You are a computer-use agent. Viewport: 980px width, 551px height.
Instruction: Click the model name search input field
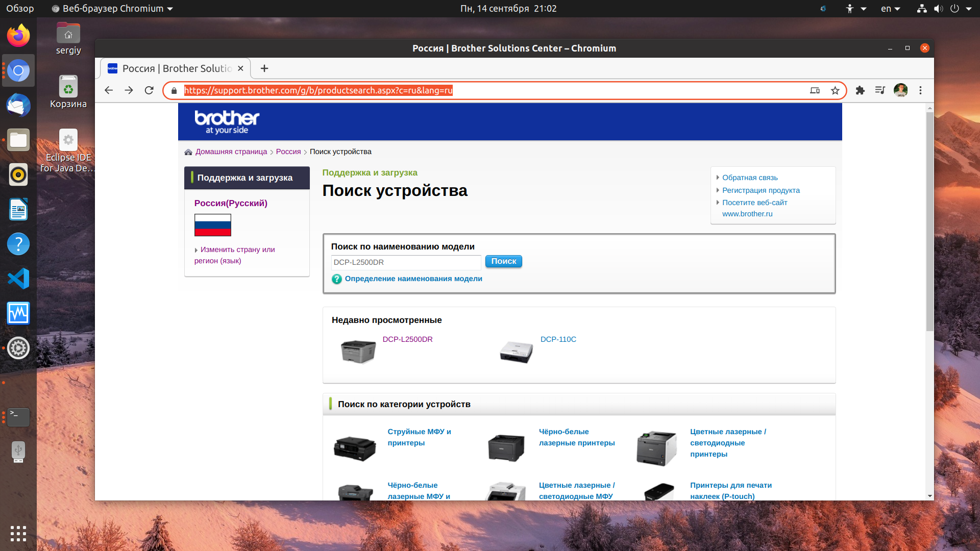[406, 262]
